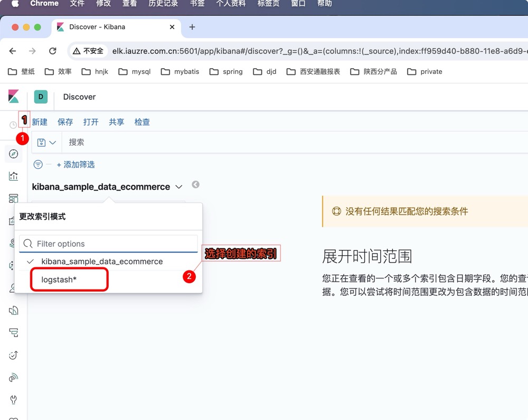The height and width of the screenshot is (420, 528).
Task: Open the 共享 menu item
Action: click(117, 122)
